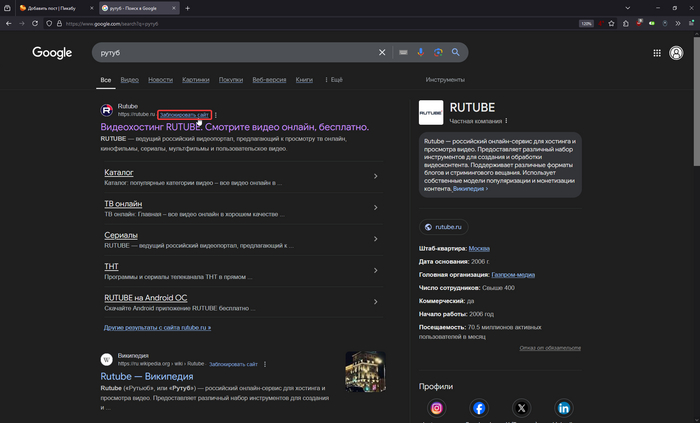Image resolution: width=700 pixels, height=423 pixels.
Task: Expand the Каталог sitelink arrow
Action: pyautogui.click(x=375, y=176)
